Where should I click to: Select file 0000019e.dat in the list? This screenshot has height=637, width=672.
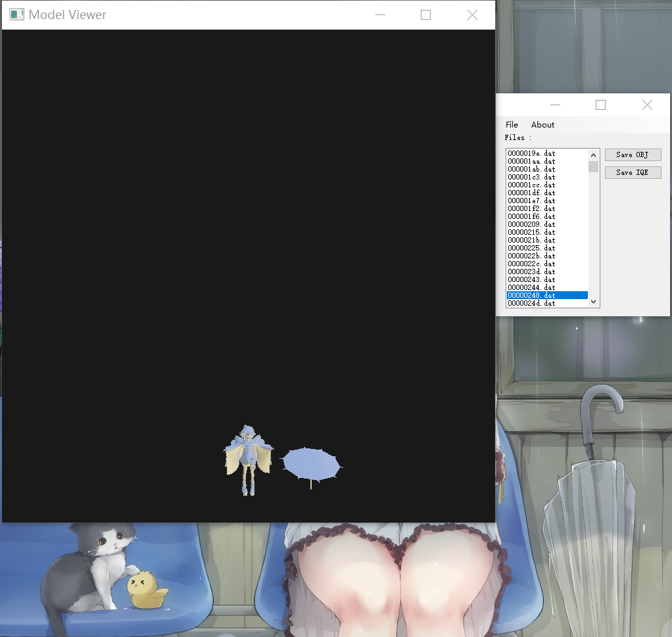click(x=547, y=153)
